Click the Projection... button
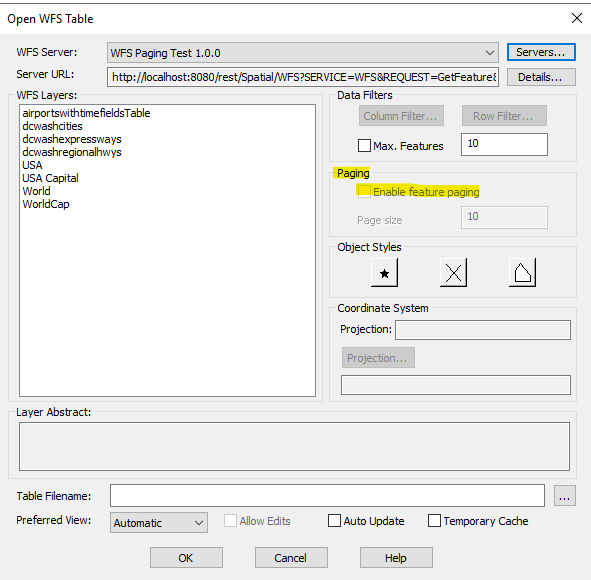This screenshot has height=580, width=591. (378, 358)
